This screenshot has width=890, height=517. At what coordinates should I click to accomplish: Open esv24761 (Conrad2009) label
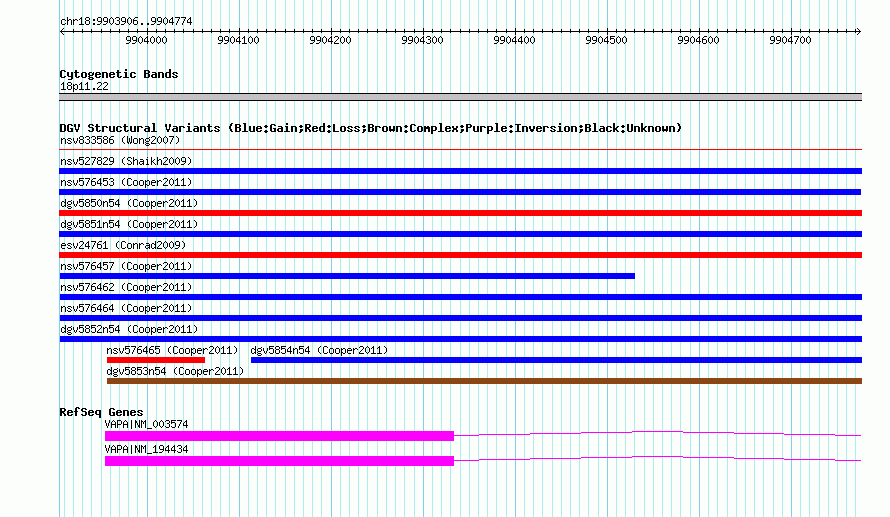[123, 245]
